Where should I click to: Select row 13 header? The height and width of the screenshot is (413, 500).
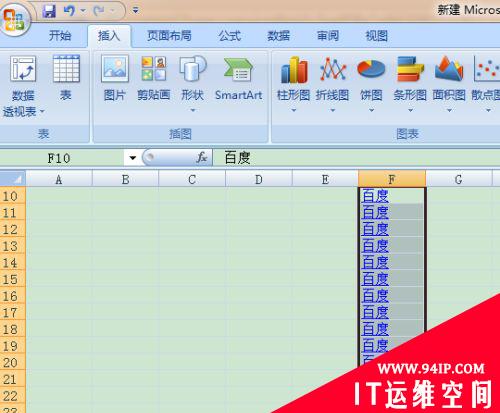point(12,246)
